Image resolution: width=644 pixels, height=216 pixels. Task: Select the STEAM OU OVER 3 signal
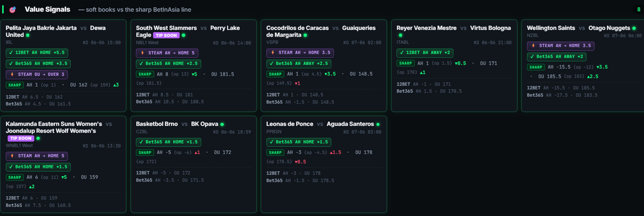click(x=37, y=74)
